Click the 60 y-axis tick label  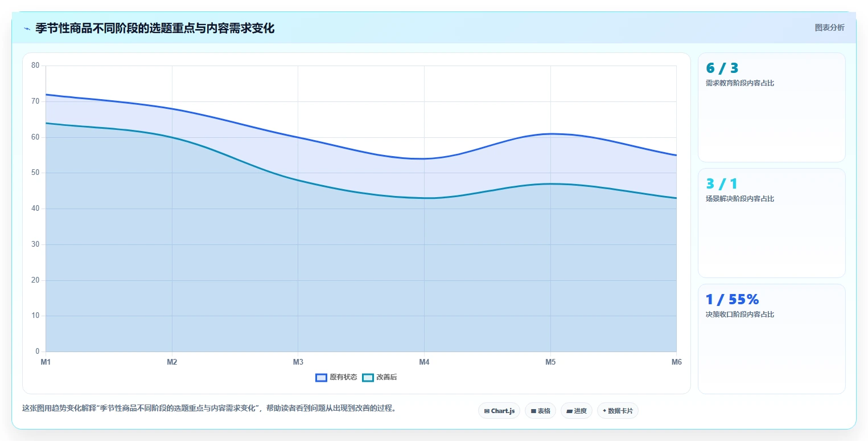[35, 137]
